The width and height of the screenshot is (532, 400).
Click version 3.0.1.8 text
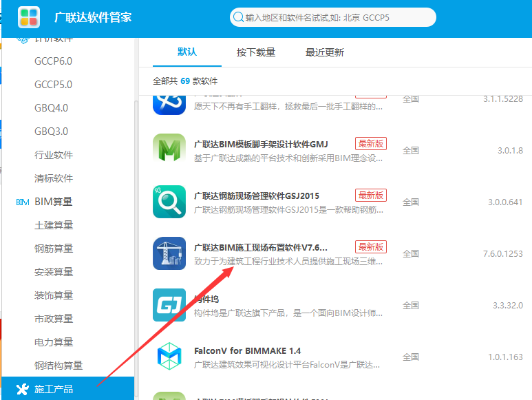click(x=510, y=150)
